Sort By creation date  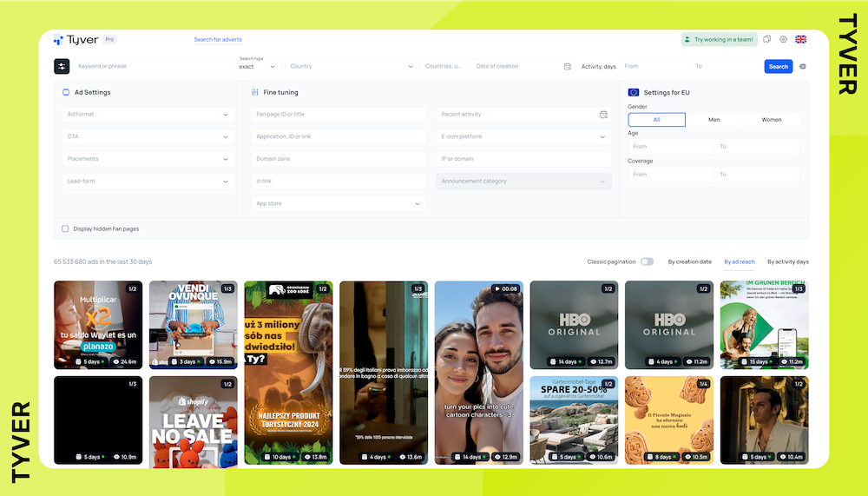click(x=690, y=261)
